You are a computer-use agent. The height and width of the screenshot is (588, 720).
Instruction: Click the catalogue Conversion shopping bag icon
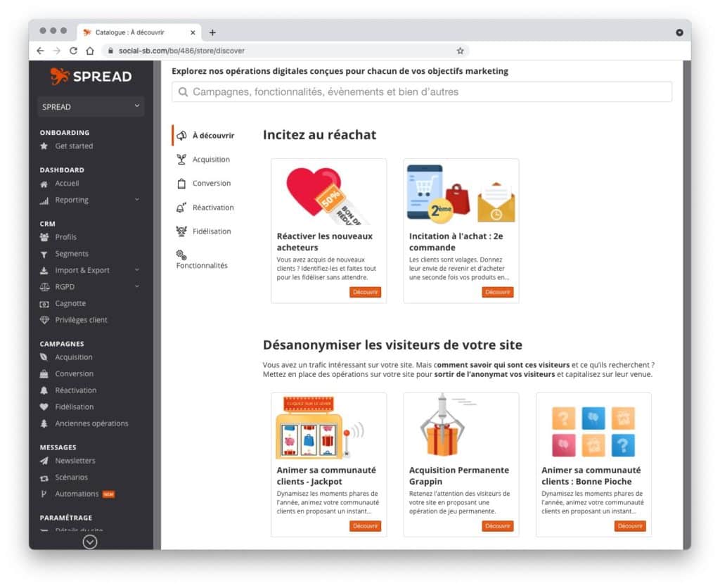point(182,184)
